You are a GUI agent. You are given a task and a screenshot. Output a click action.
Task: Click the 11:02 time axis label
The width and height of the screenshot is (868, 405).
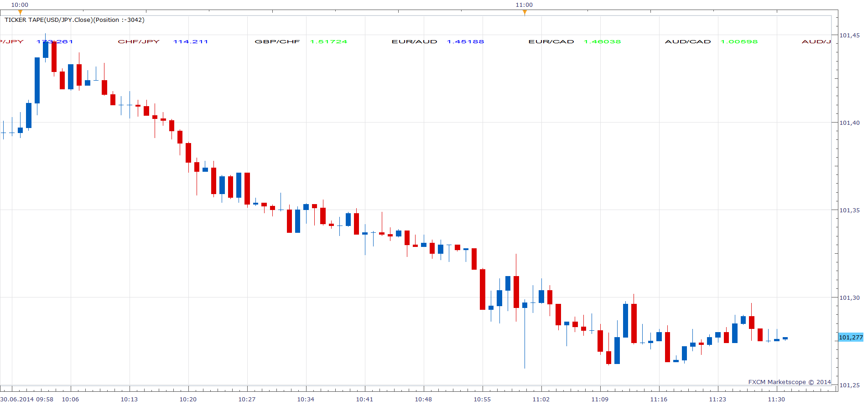(541, 400)
